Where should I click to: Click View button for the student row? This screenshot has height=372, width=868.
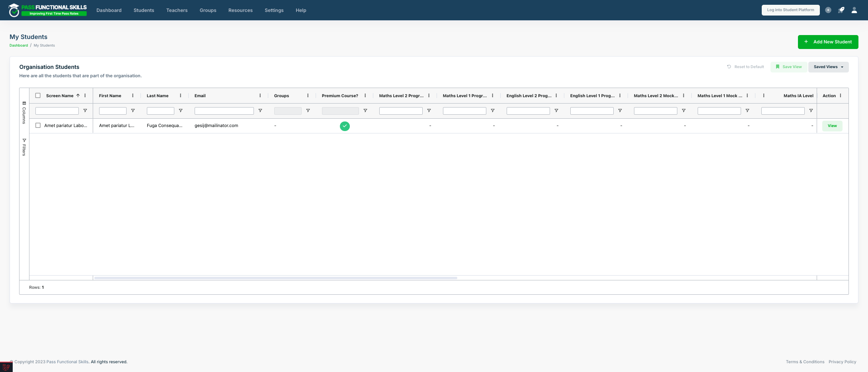(x=832, y=126)
